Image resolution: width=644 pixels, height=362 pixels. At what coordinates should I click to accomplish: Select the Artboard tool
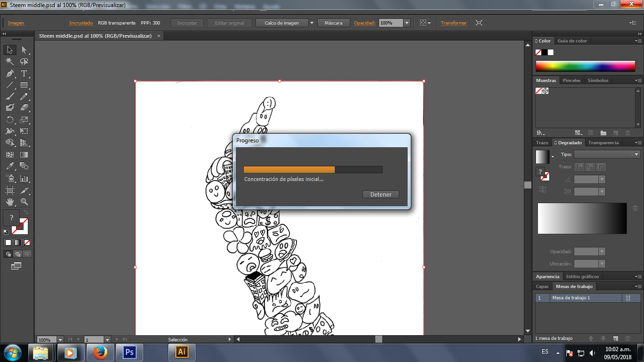[x=10, y=190]
